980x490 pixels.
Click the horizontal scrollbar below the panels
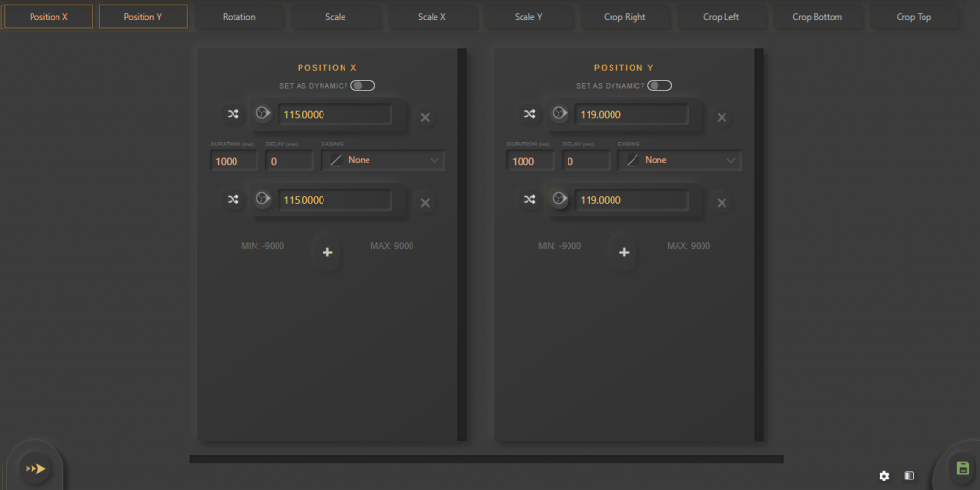click(486, 459)
